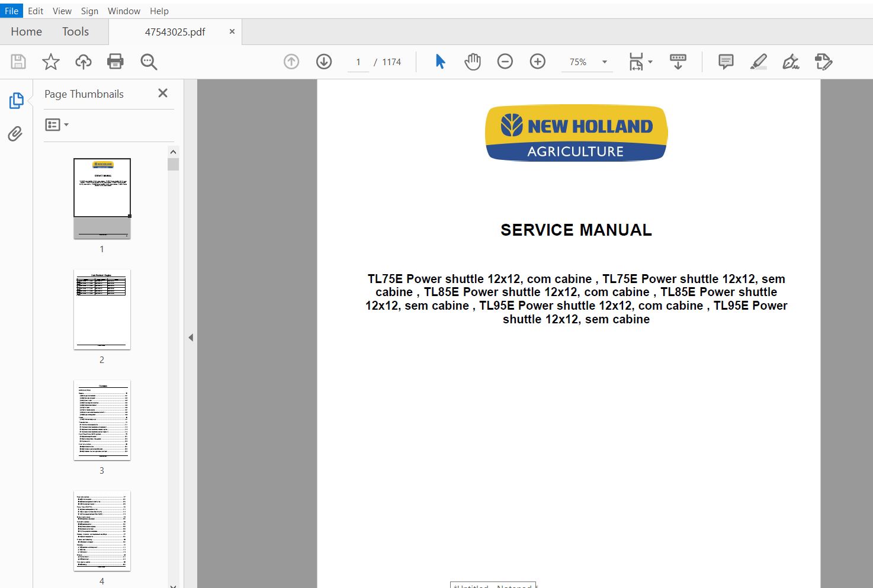The width and height of the screenshot is (873, 588).
Task: Select page 3 thumbnail
Action: coord(102,420)
